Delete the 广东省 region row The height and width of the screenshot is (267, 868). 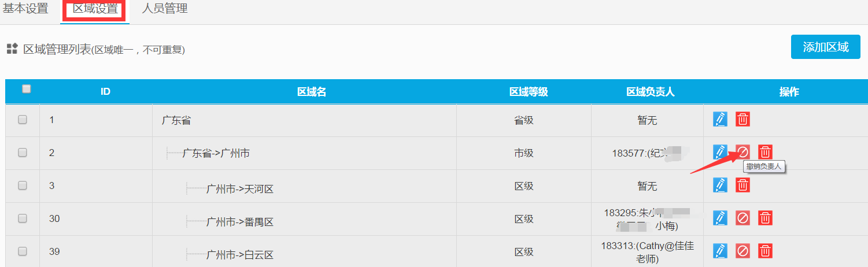(743, 119)
